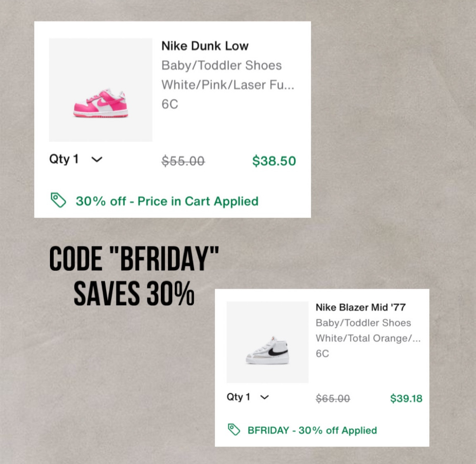Click the tag icon next to BFRIDAY discount
Viewport: 476px width, 464px height.
click(x=234, y=430)
